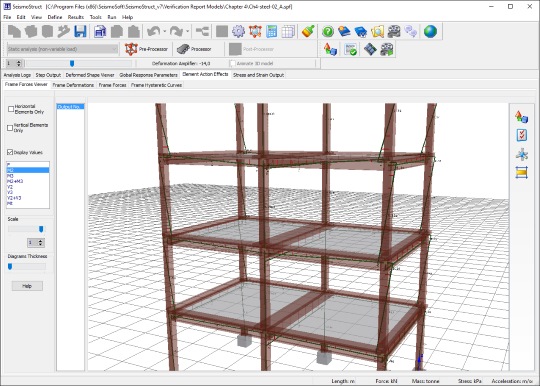Screen dimensions: 540x386
Task: Click the 3D shapes icon in right sidebar
Action: click(x=522, y=117)
